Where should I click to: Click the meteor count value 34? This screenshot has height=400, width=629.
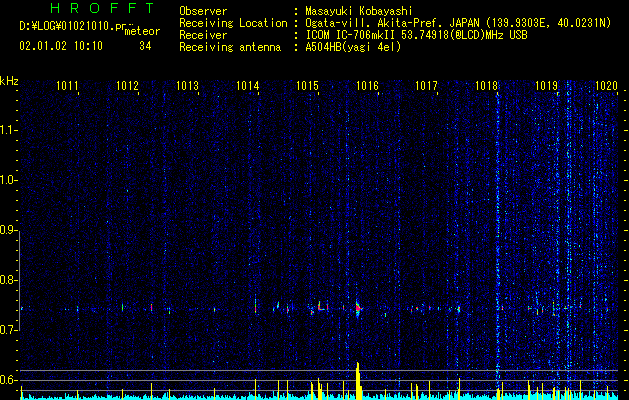point(145,46)
